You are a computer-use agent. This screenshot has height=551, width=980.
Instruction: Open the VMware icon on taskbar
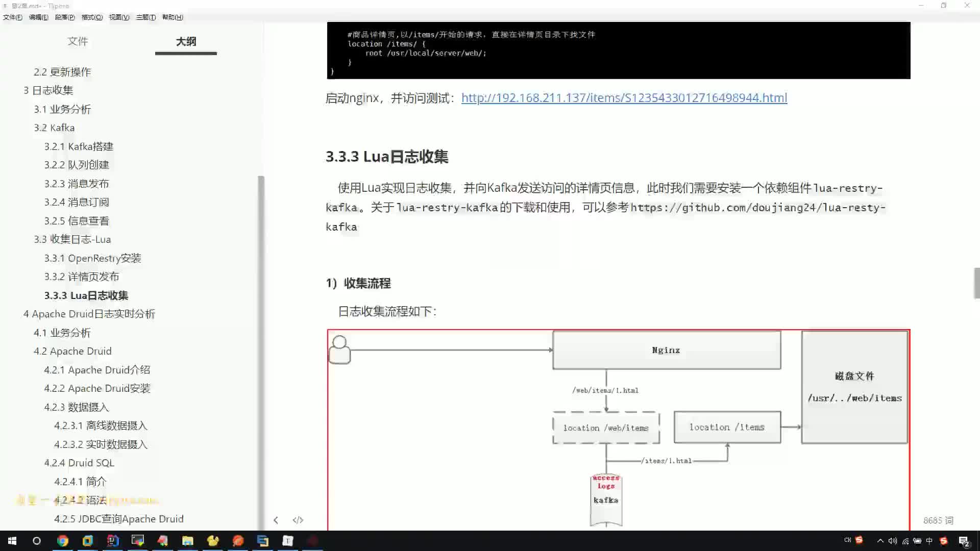click(88, 541)
